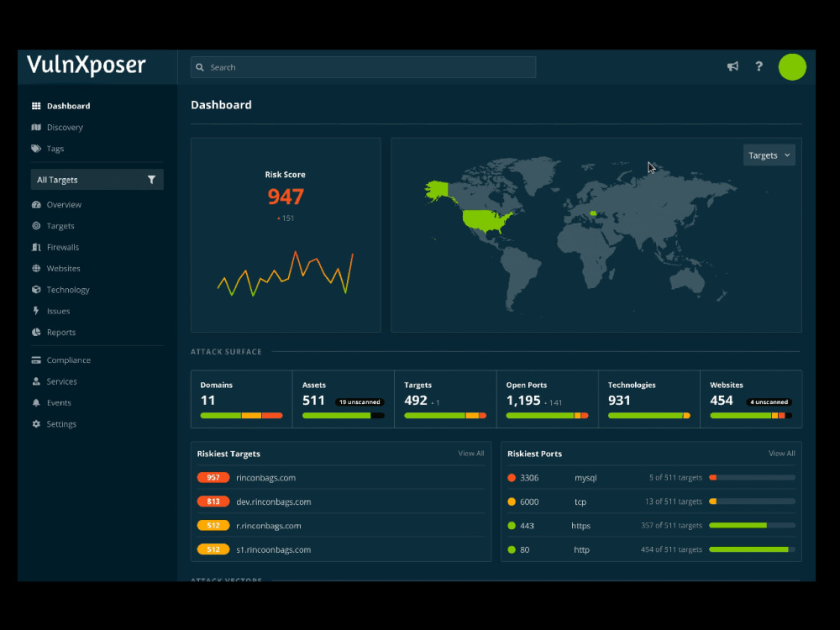
Task: Open the rinconbags.com target
Action: [265, 478]
